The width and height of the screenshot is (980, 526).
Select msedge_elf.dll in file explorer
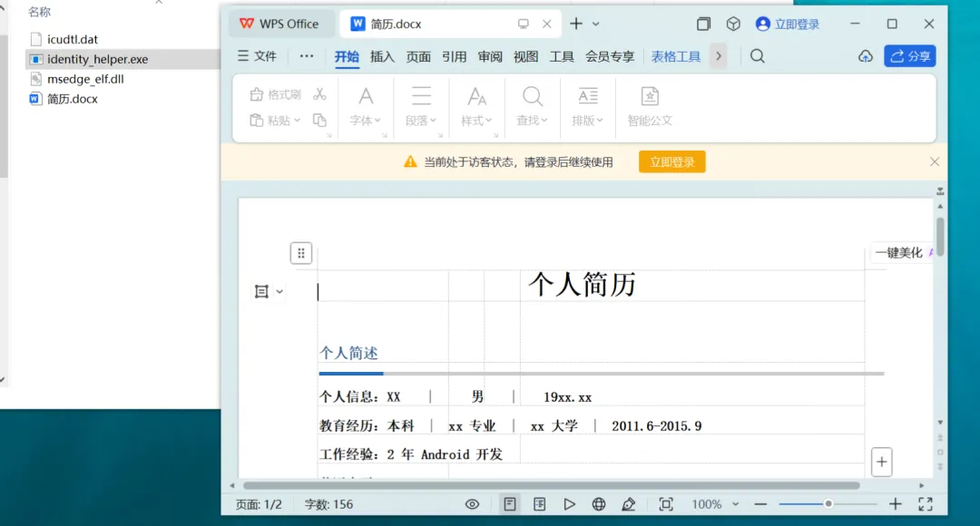(85, 79)
